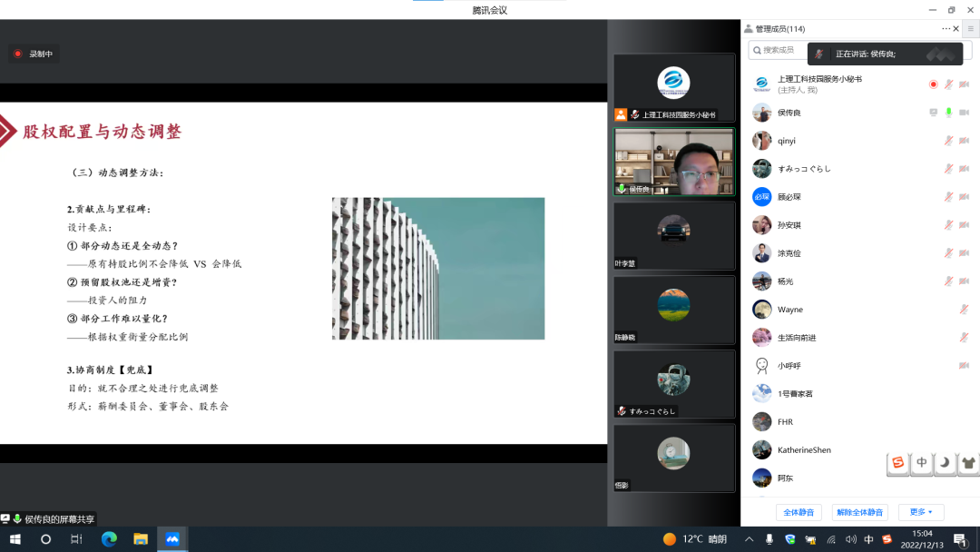The image size is (980, 552).
Task: Open the weather widget showing 12°C 晴朗
Action: tap(695, 539)
